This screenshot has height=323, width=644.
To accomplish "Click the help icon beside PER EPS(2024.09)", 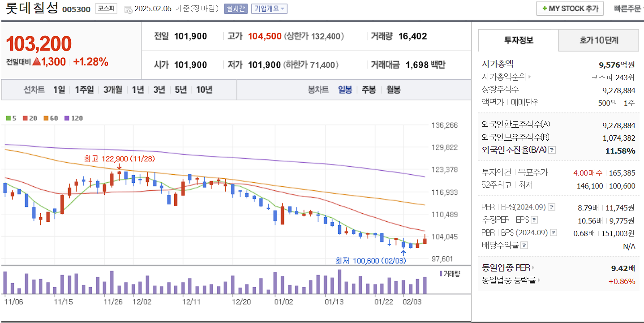I will pos(552,207).
